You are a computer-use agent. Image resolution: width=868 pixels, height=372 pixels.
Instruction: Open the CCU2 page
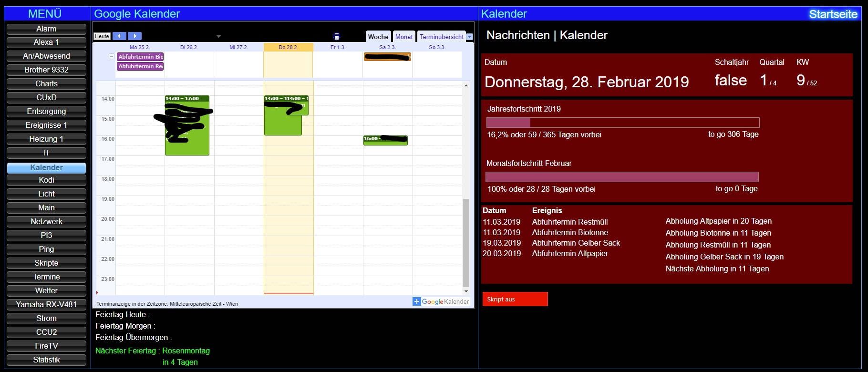tap(46, 332)
